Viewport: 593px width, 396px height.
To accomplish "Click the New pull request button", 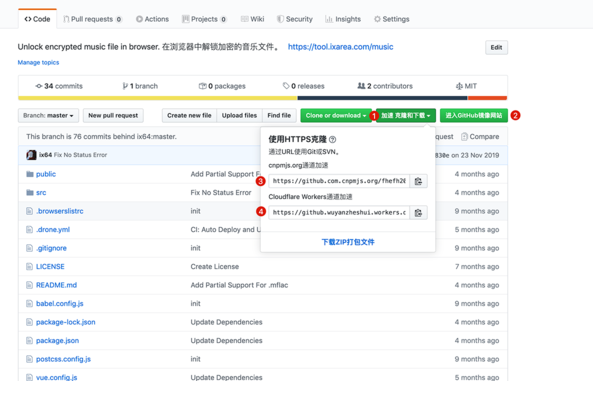I will (113, 115).
